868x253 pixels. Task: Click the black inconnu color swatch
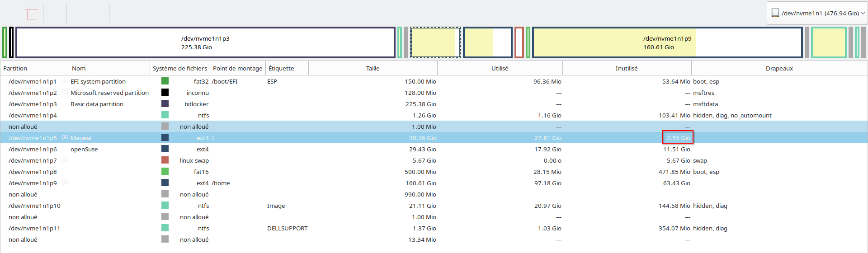click(x=165, y=92)
